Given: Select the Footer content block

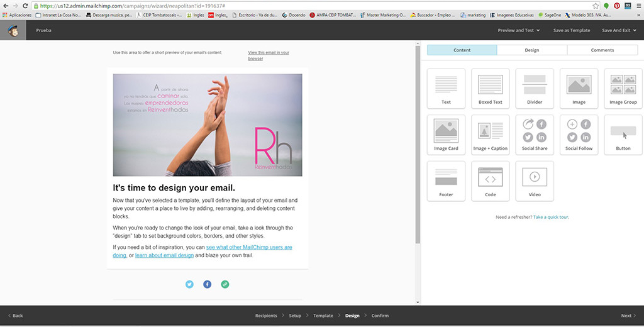Looking at the screenshot, I should pyautogui.click(x=446, y=181).
